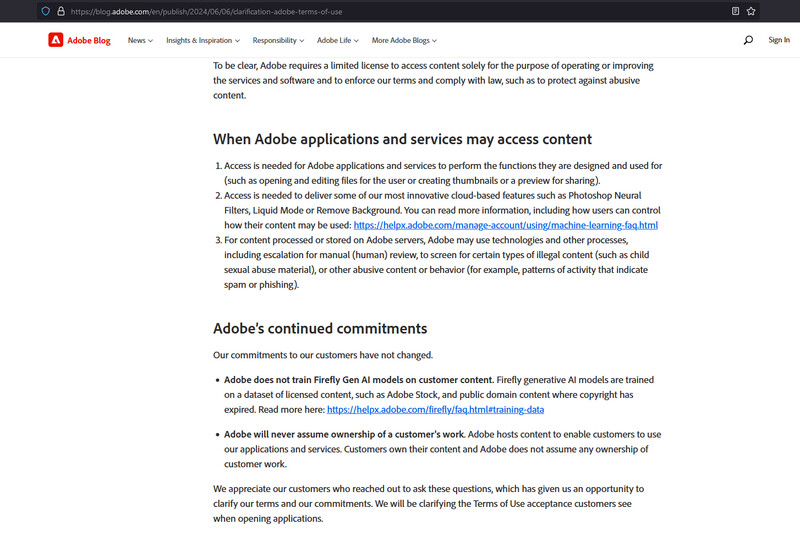The width and height of the screenshot is (800, 546).
Task: Bookmark this page with star icon
Action: tap(751, 11)
